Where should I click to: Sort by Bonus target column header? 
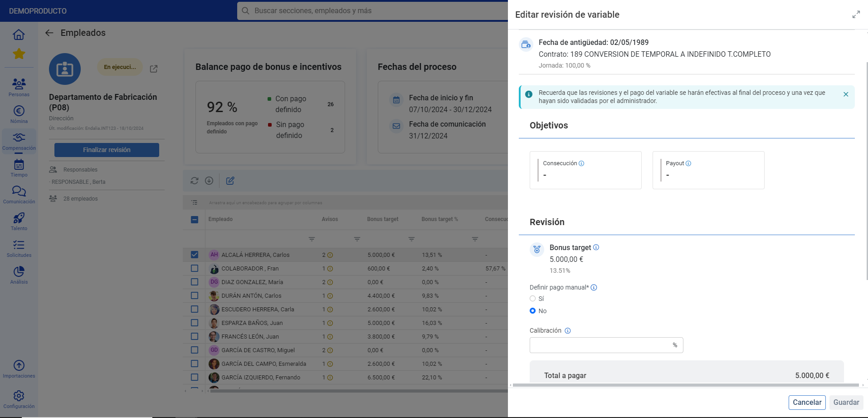click(383, 219)
